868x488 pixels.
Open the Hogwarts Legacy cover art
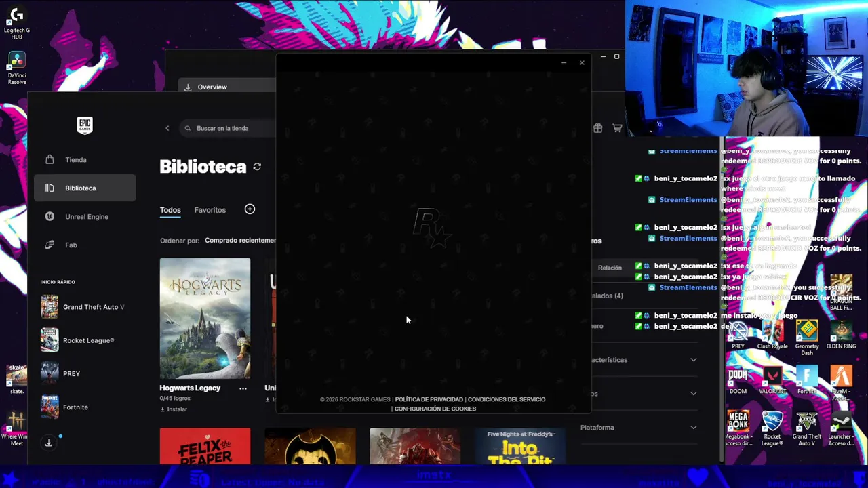tap(205, 318)
